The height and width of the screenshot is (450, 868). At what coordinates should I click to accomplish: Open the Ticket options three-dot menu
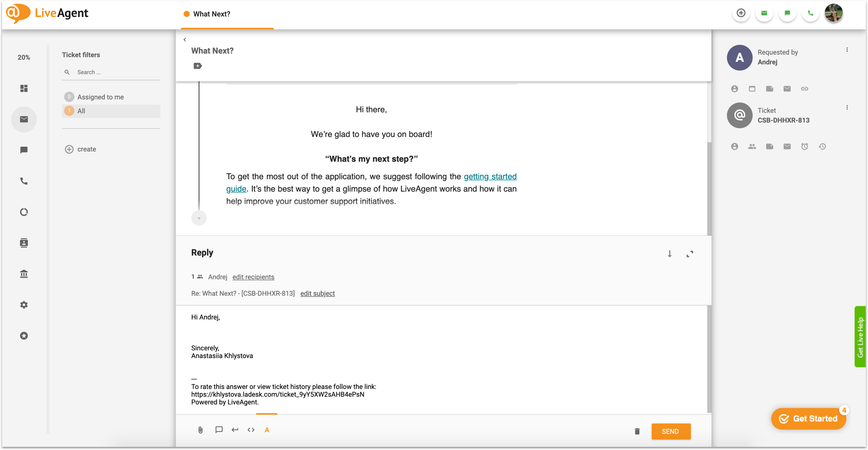(847, 108)
